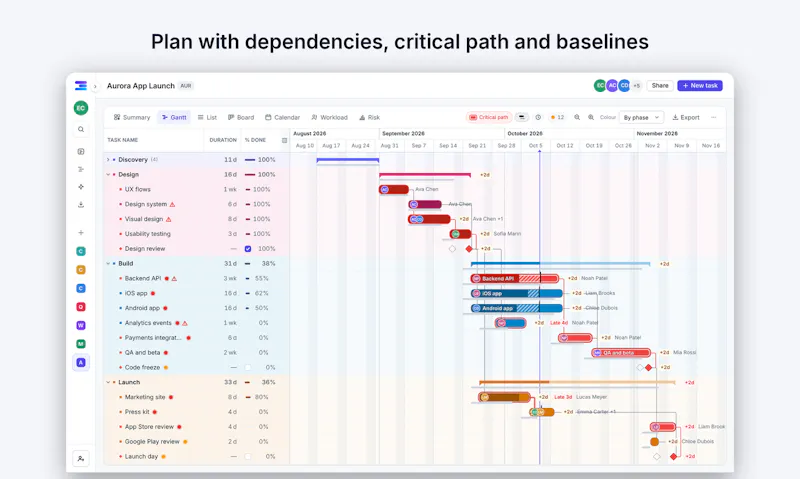Click the sidebar download/inbox icon

coord(81,205)
